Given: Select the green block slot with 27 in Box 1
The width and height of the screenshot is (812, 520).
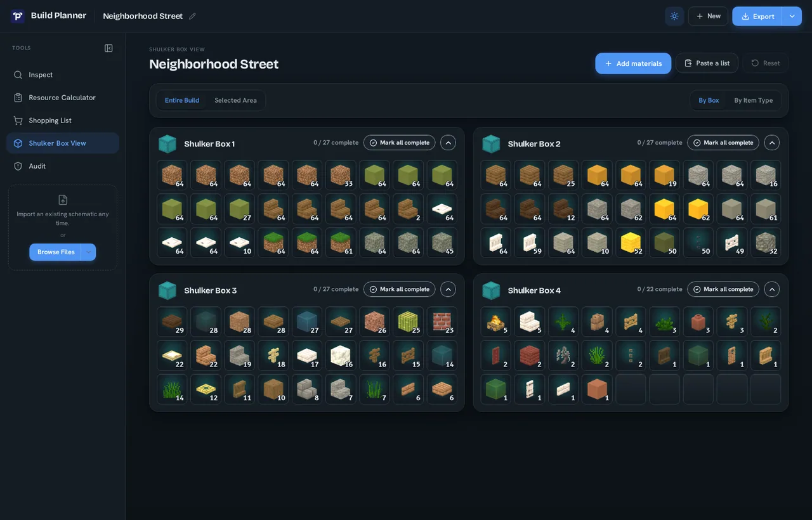Looking at the screenshot, I should pyautogui.click(x=240, y=209).
